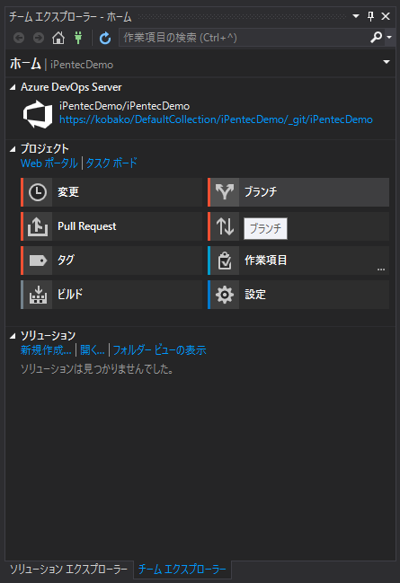Open the search options dropdown arrow
Viewport: 400px width, 583px height.
(389, 38)
